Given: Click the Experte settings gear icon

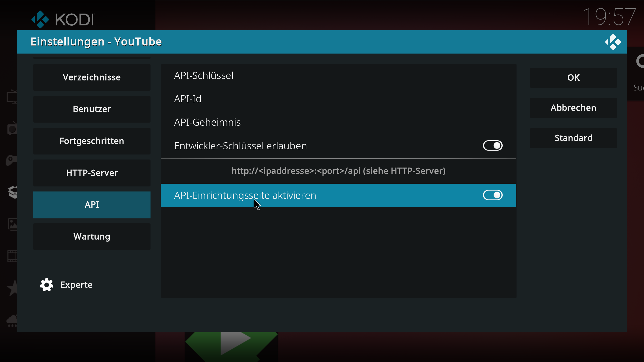Looking at the screenshot, I should [x=47, y=285].
